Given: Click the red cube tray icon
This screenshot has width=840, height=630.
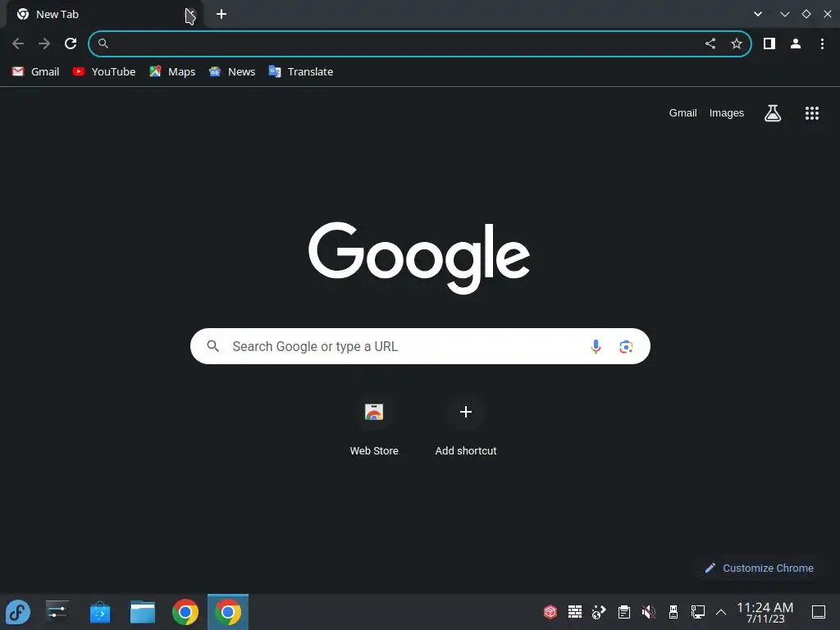Looking at the screenshot, I should click(x=550, y=611).
